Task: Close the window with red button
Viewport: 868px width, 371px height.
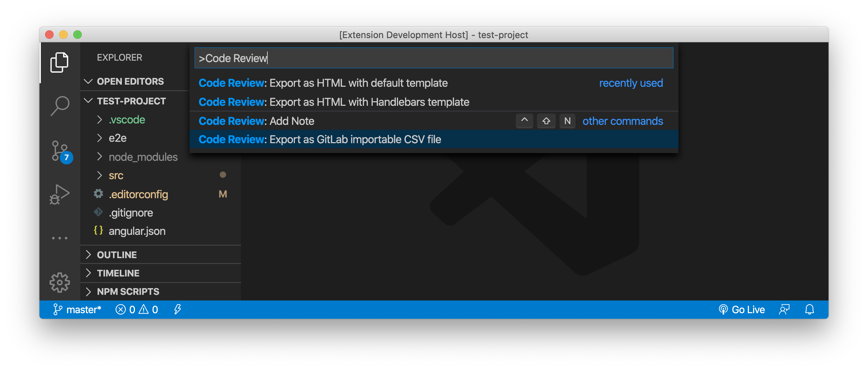Action: tap(49, 35)
